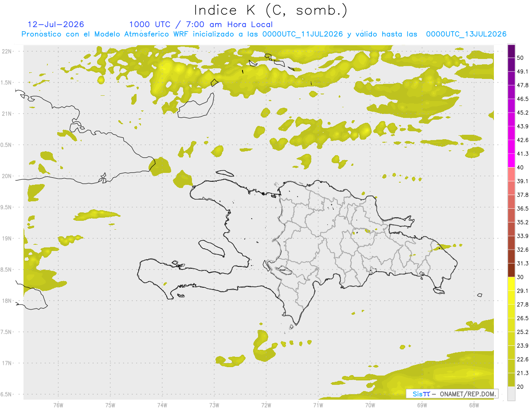532x411 pixels.
Task: Click "1000 UTC / 7:00 am Hora Local"
Action: point(201,24)
